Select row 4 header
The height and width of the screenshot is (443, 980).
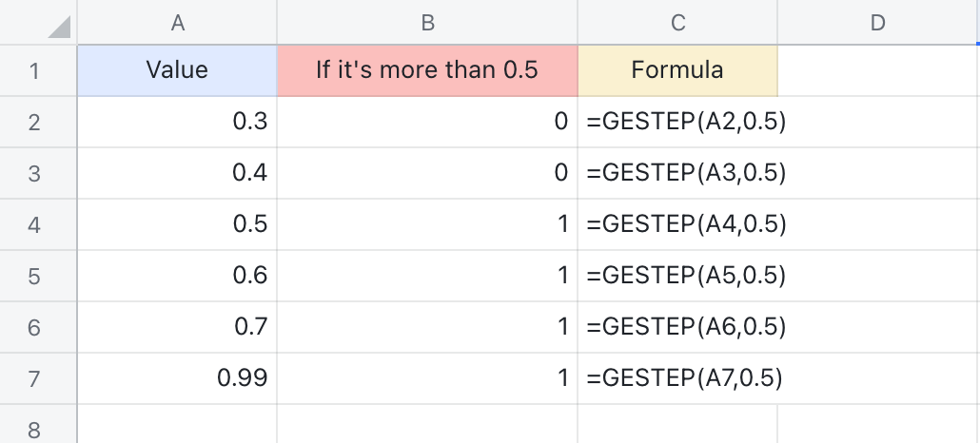pyautogui.click(x=35, y=224)
